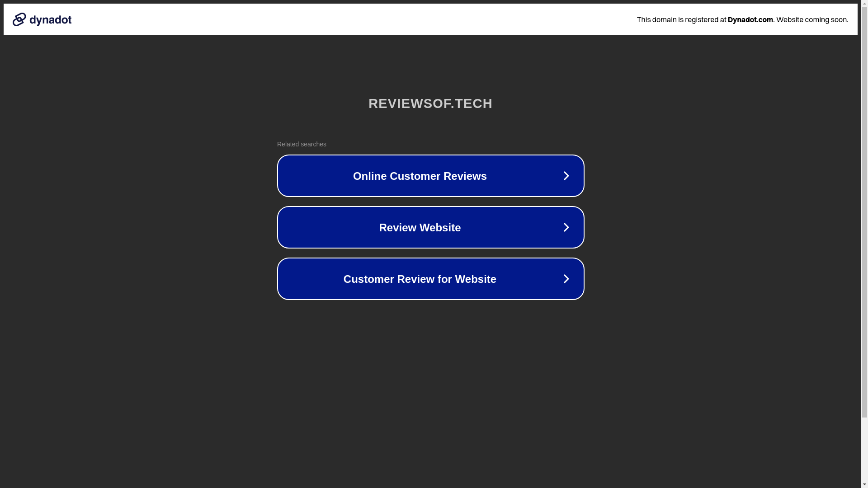Click chevron arrow on Online Customer Reviews
The height and width of the screenshot is (488, 868).
[566, 176]
